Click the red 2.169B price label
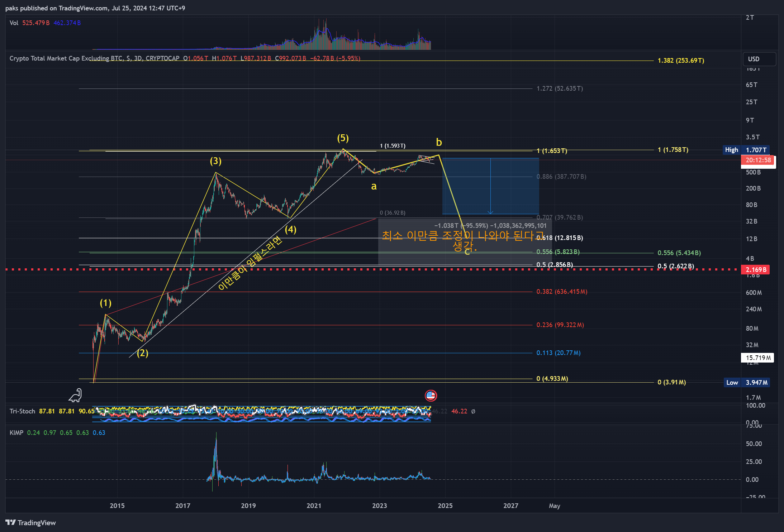Image resolution: width=784 pixels, height=532 pixels. click(755, 270)
